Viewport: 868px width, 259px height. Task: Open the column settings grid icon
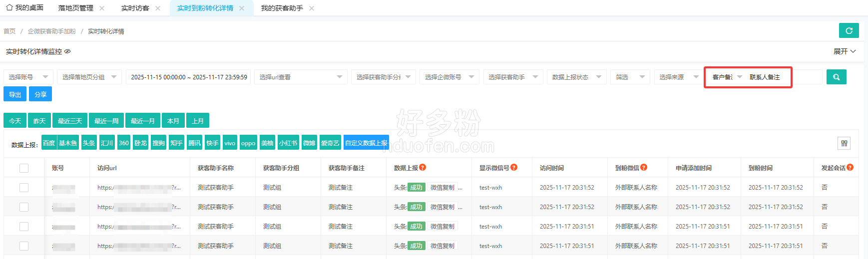click(x=844, y=143)
